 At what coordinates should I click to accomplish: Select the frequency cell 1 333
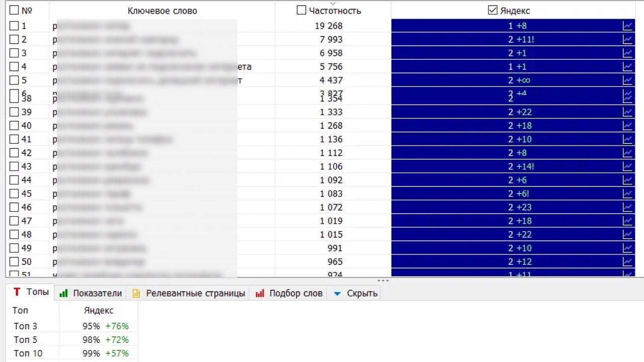[331, 112]
